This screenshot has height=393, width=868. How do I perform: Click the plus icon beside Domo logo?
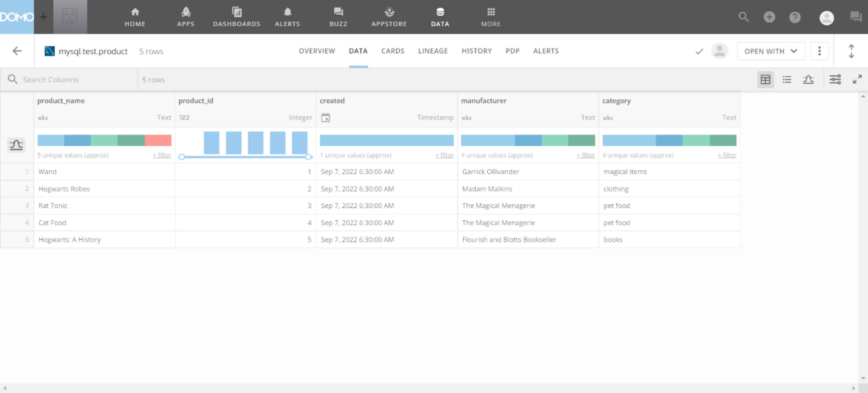point(43,17)
